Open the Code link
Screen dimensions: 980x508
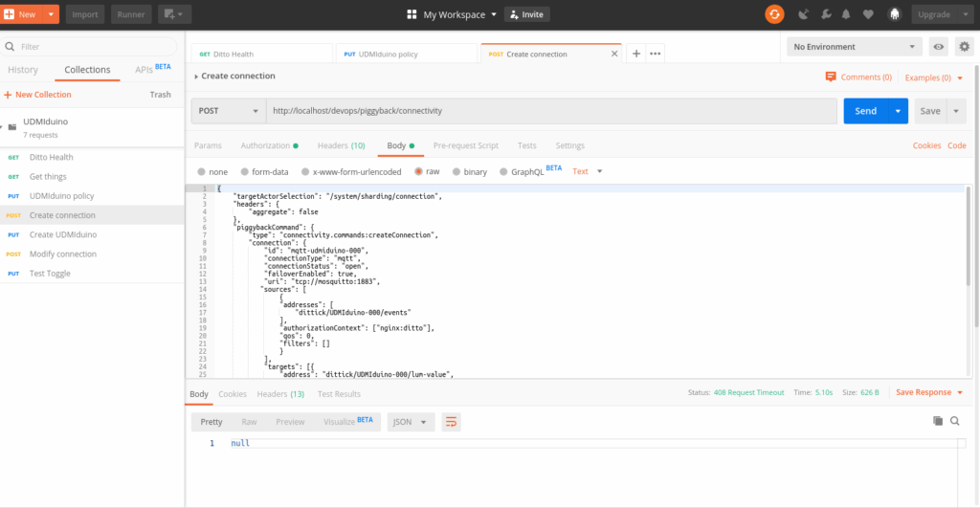point(957,145)
